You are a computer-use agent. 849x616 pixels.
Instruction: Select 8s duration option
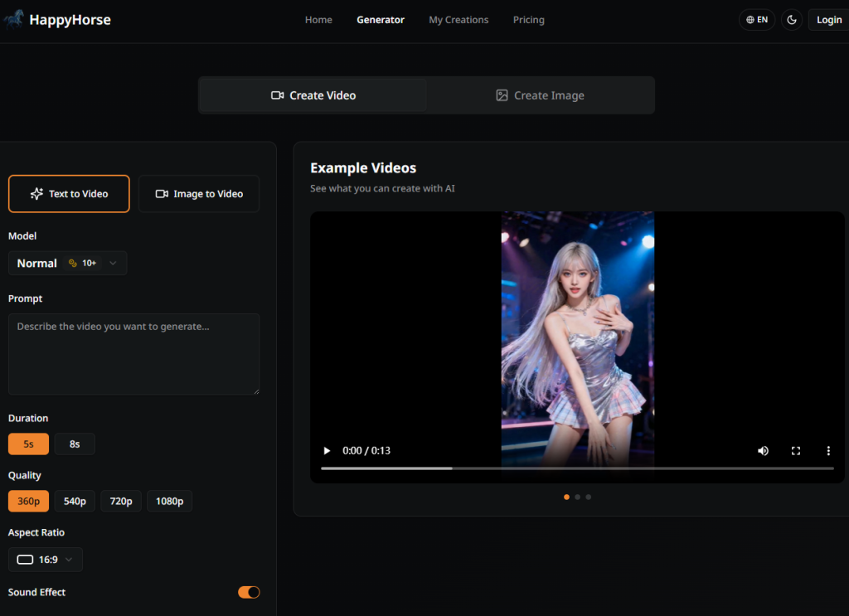point(75,444)
